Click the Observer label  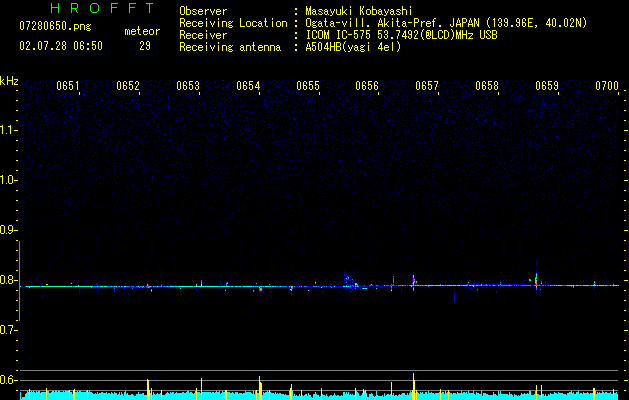(x=203, y=11)
